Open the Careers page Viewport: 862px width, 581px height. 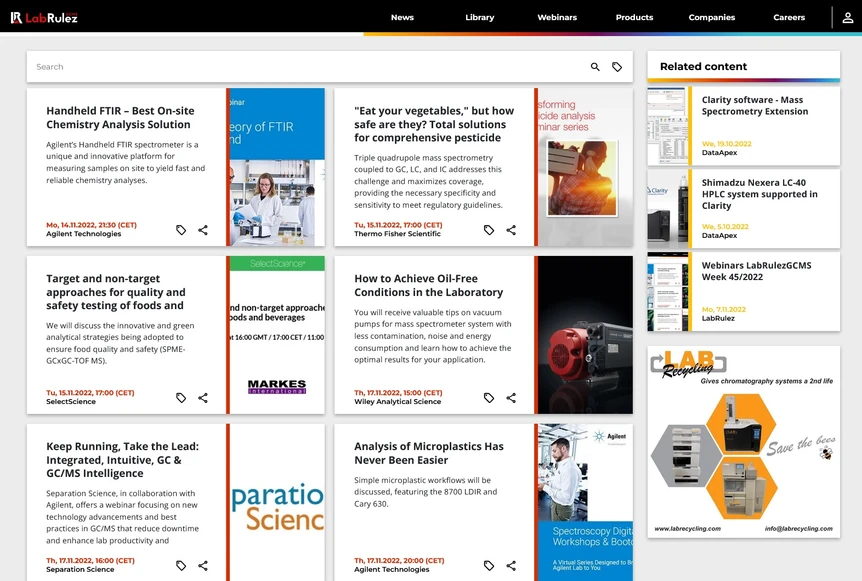click(x=789, y=18)
